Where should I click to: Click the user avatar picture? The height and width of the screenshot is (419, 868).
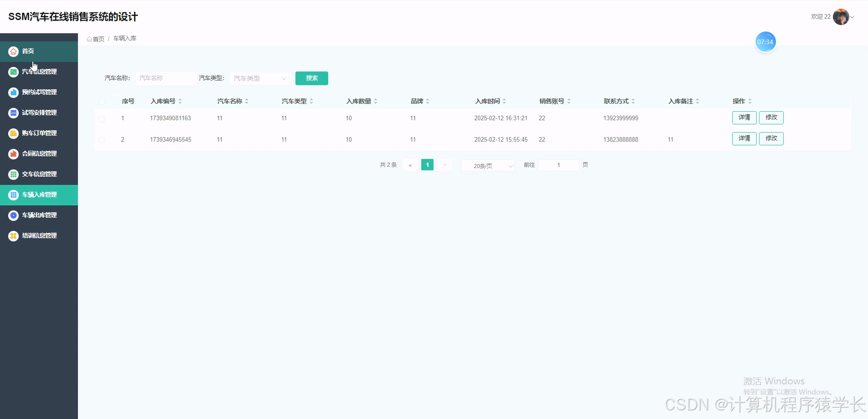841,17
